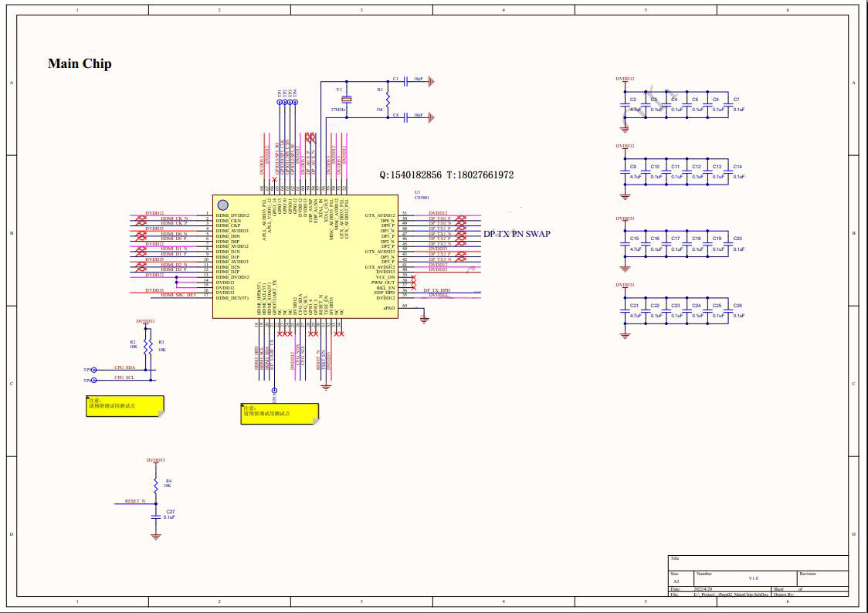This screenshot has height=613, width=868.
Task: Select capacitor C27 in the reset circuit
Action: coord(155,514)
